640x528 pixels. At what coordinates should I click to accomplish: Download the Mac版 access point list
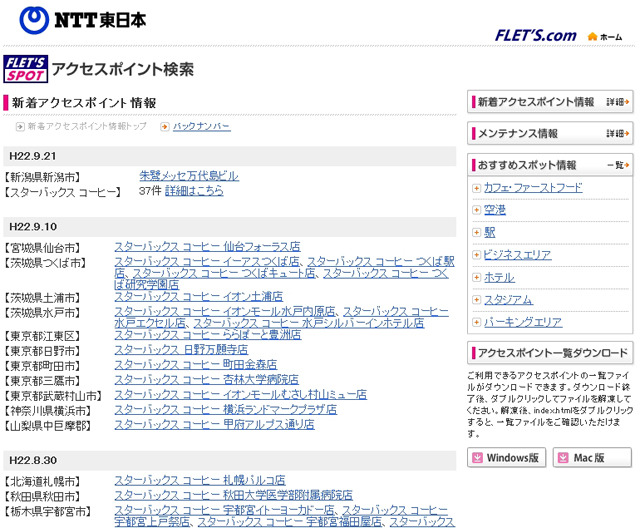pyautogui.click(x=592, y=458)
